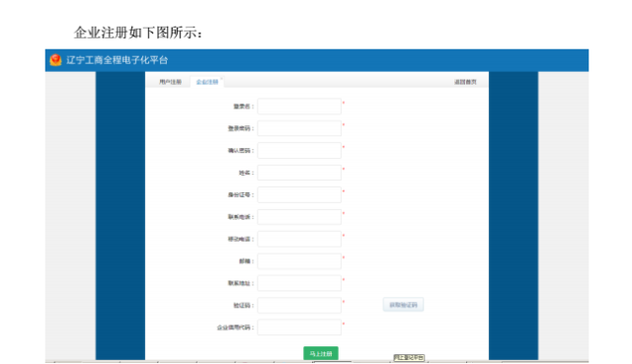Select the 企业信用代码 input field

point(299,328)
